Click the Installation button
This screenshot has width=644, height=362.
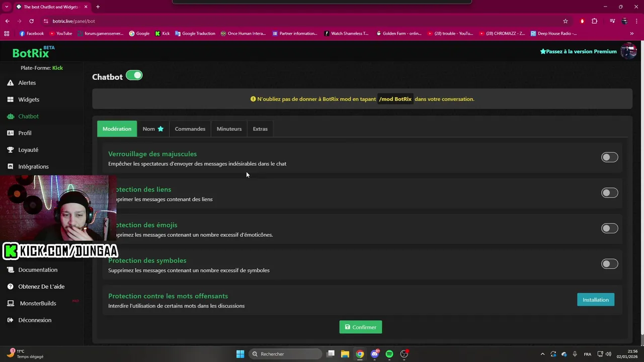596,300
